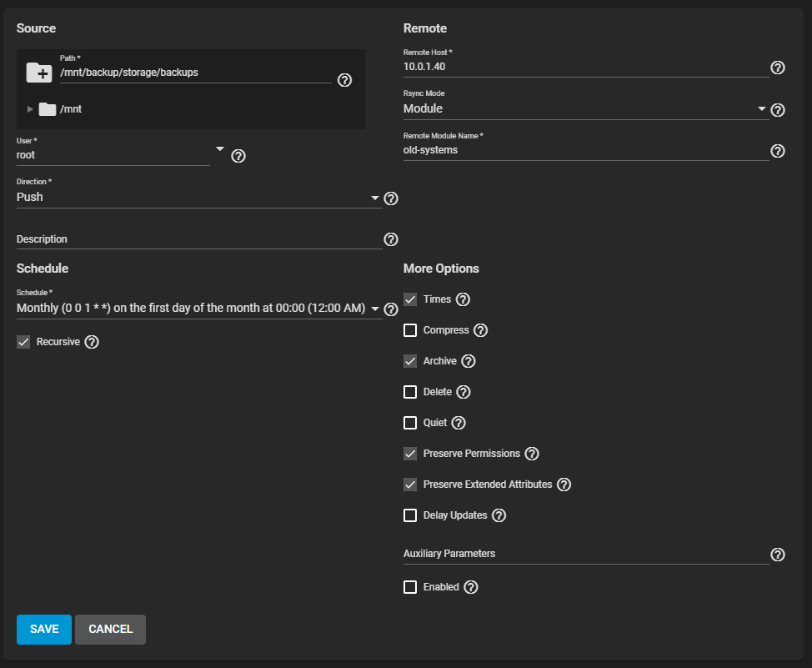
Task: Click the Auxiliary Parameters field
Action: pos(586,554)
